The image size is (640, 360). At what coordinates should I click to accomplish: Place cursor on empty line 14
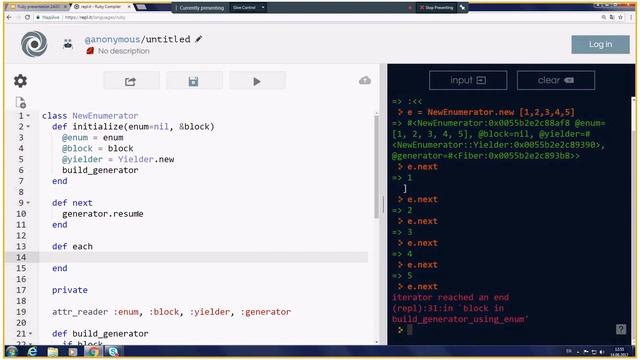pos(203,257)
